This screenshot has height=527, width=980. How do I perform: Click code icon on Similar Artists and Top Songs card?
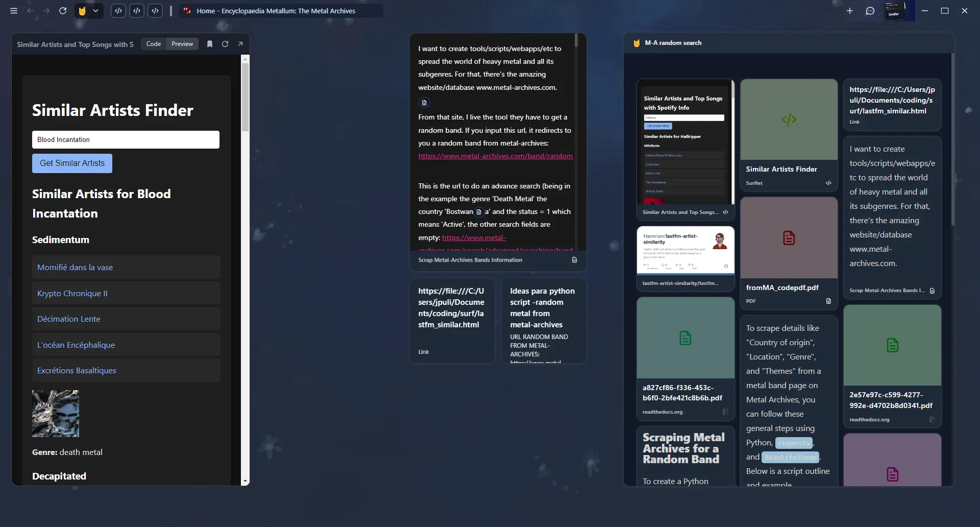(725, 212)
